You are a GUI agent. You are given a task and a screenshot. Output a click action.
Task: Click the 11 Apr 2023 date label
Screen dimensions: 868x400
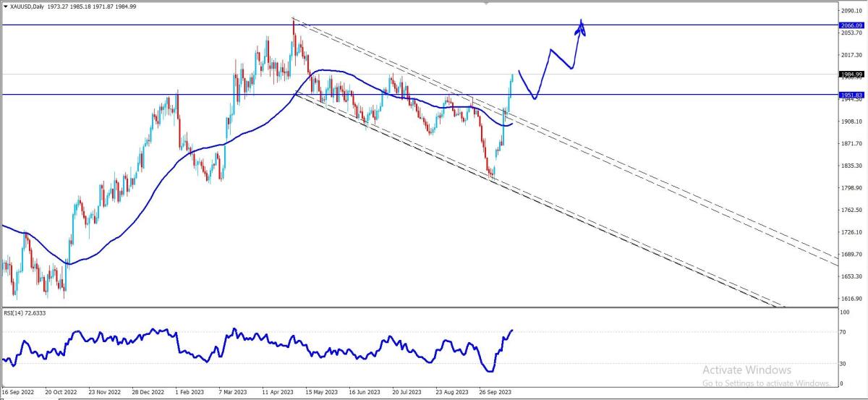(278, 392)
